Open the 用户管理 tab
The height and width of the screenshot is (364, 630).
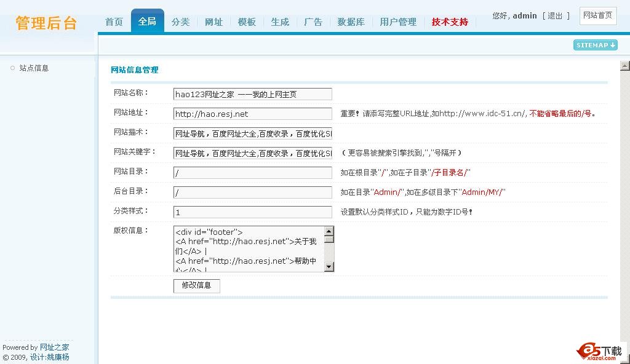397,22
